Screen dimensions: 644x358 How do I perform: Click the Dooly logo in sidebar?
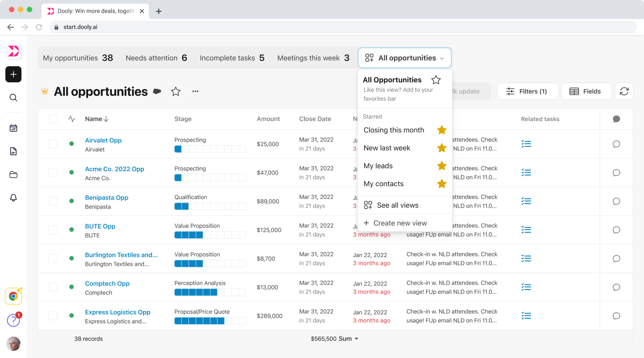point(13,51)
